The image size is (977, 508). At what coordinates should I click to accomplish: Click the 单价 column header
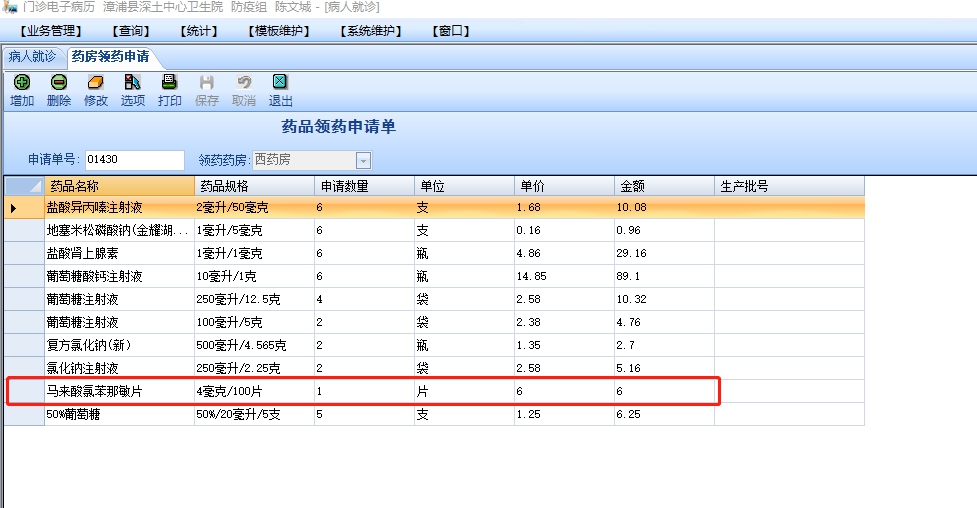[565, 186]
